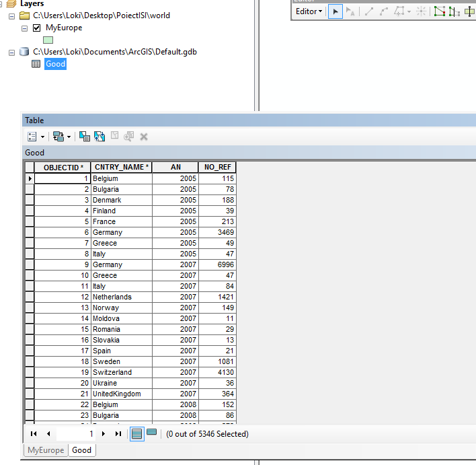Image resolution: width=476 pixels, height=465 pixels.
Task: Click the Delete Selected icon
Action: tap(144, 137)
